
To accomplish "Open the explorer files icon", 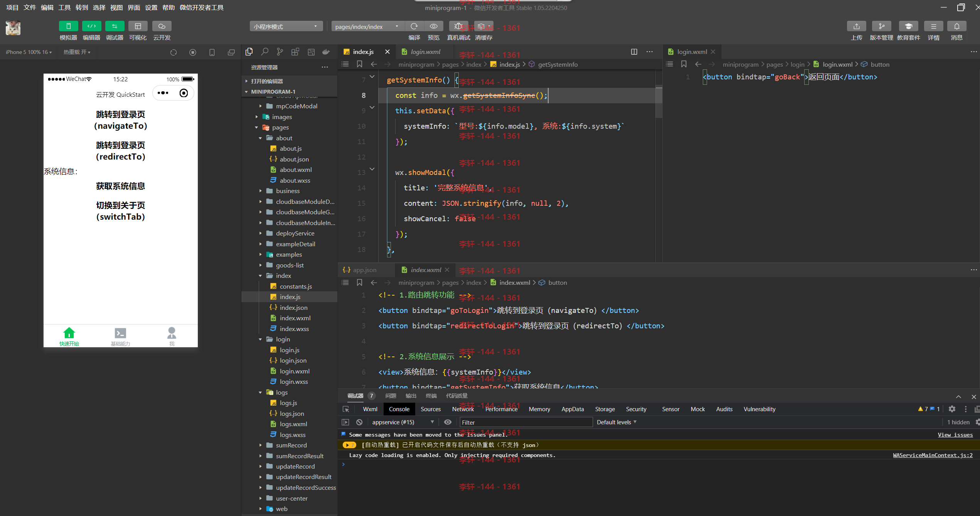I will 249,52.
